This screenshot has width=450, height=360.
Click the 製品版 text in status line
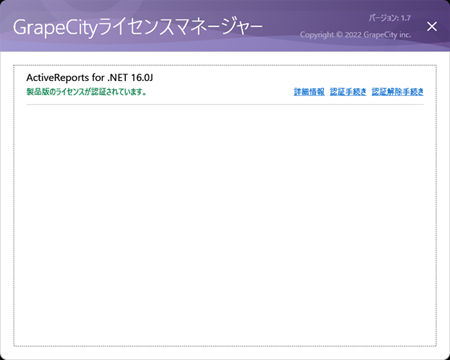36,92
